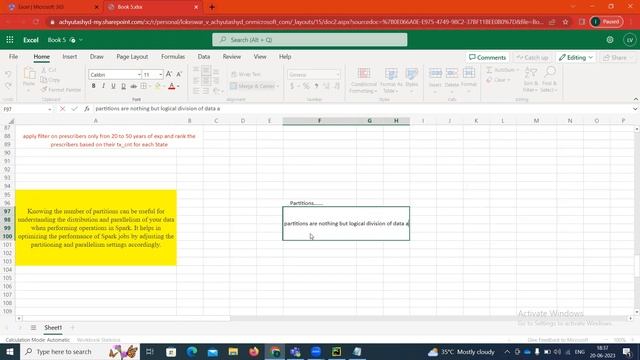Click in the Search (Alt + Q) box

click(310, 40)
